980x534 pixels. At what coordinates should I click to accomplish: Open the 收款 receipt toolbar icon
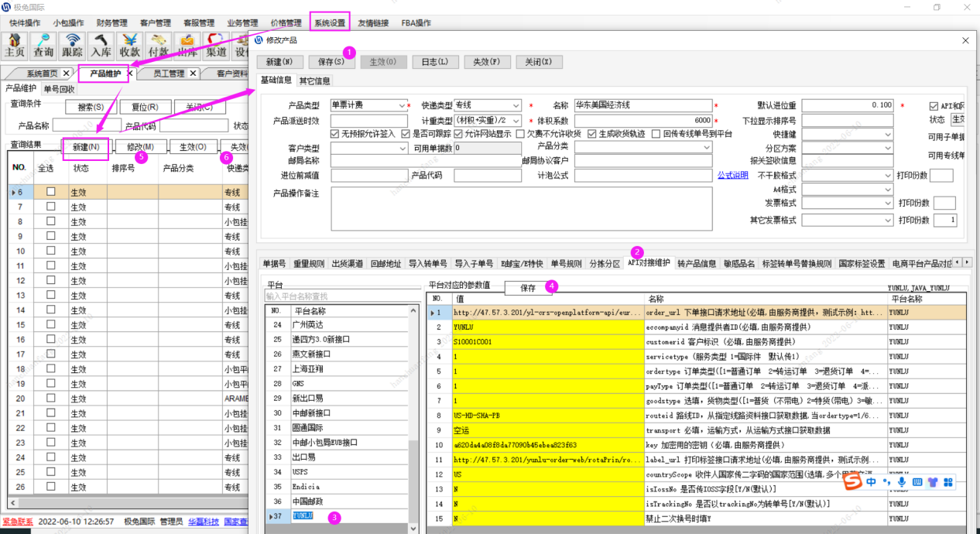tap(129, 46)
